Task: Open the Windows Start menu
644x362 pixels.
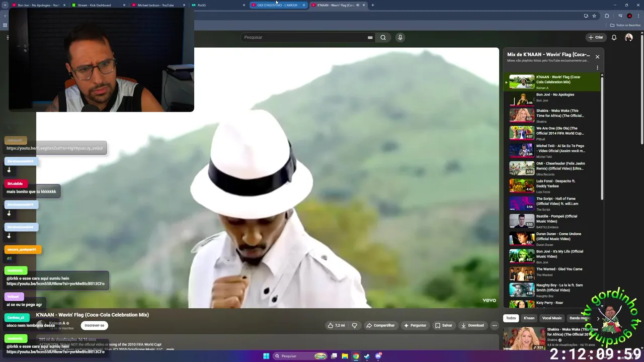Action: click(x=266, y=356)
